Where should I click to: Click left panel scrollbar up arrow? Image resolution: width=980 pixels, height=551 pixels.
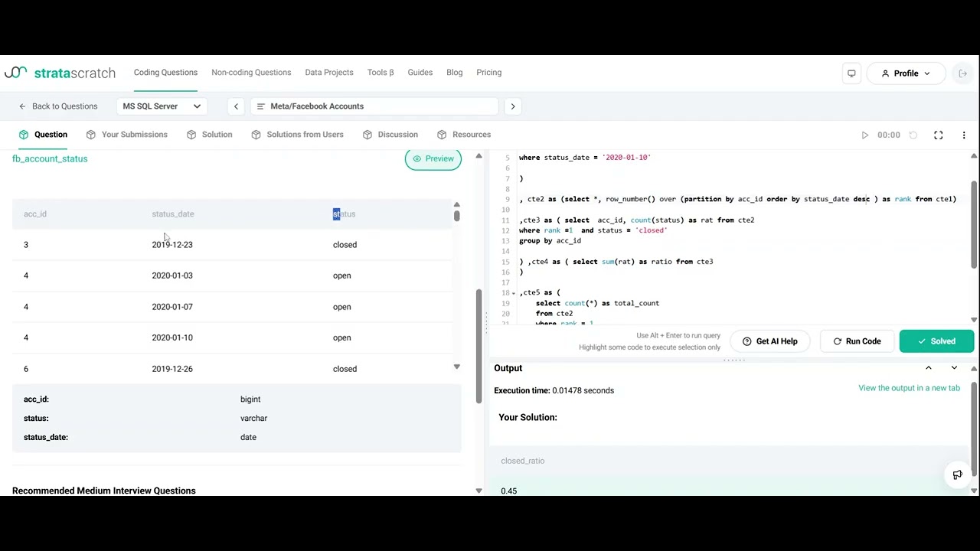tap(479, 156)
